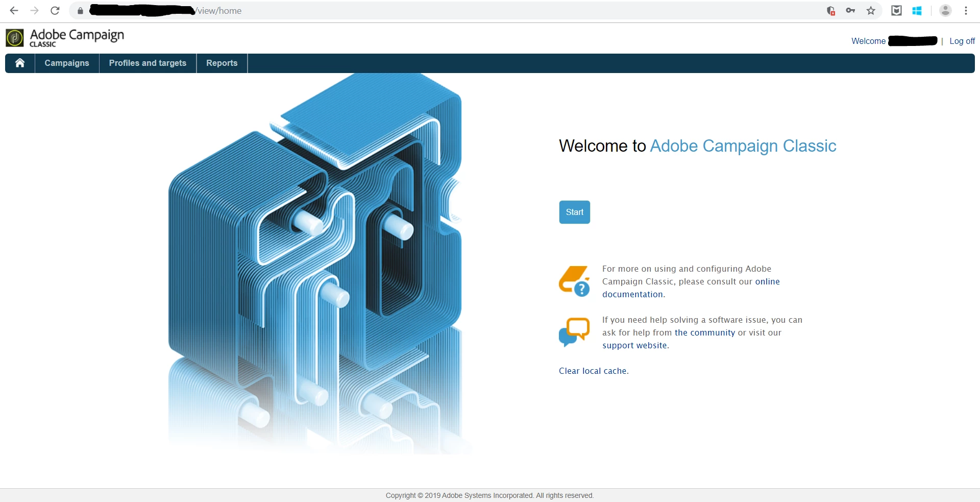The width and height of the screenshot is (980, 502).
Task: Click the orange documentation help icon
Action: tap(574, 281)
